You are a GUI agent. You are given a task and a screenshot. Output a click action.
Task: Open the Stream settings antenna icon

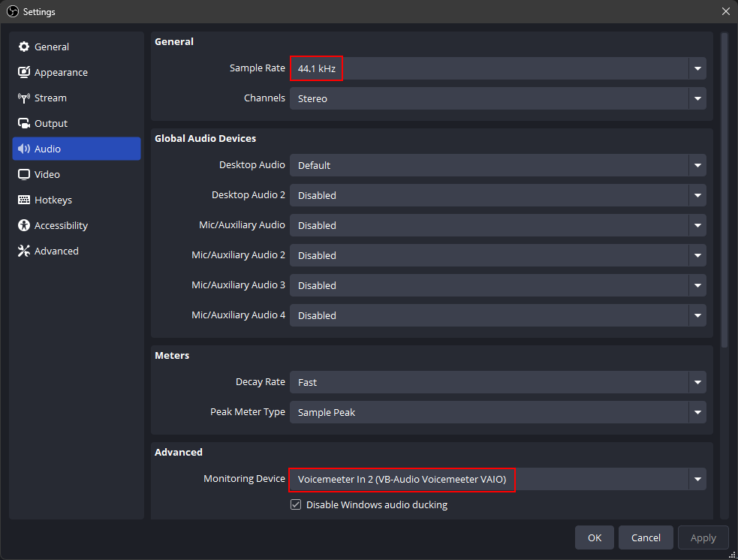pyautogui.click(x=24, y=98)
